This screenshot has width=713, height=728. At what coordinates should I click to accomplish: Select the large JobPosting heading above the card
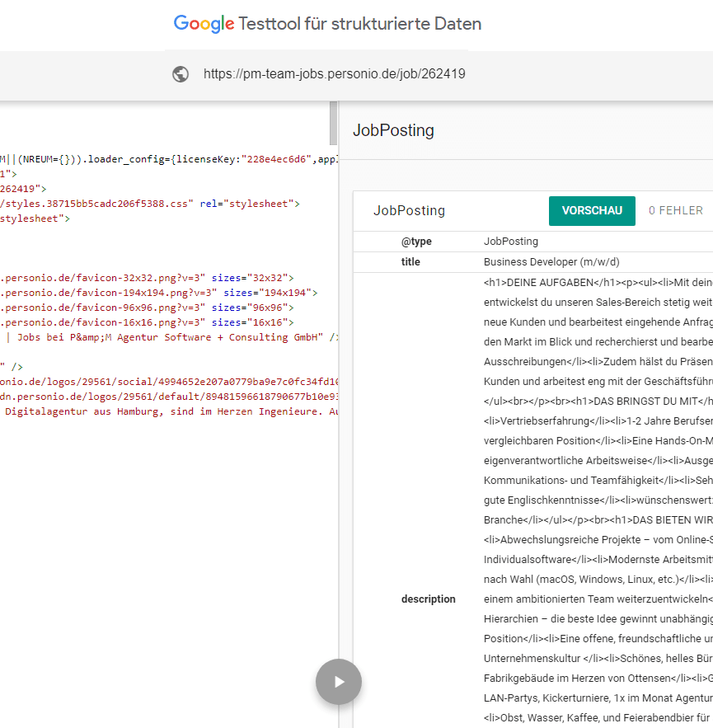click(x=394, y=130)
